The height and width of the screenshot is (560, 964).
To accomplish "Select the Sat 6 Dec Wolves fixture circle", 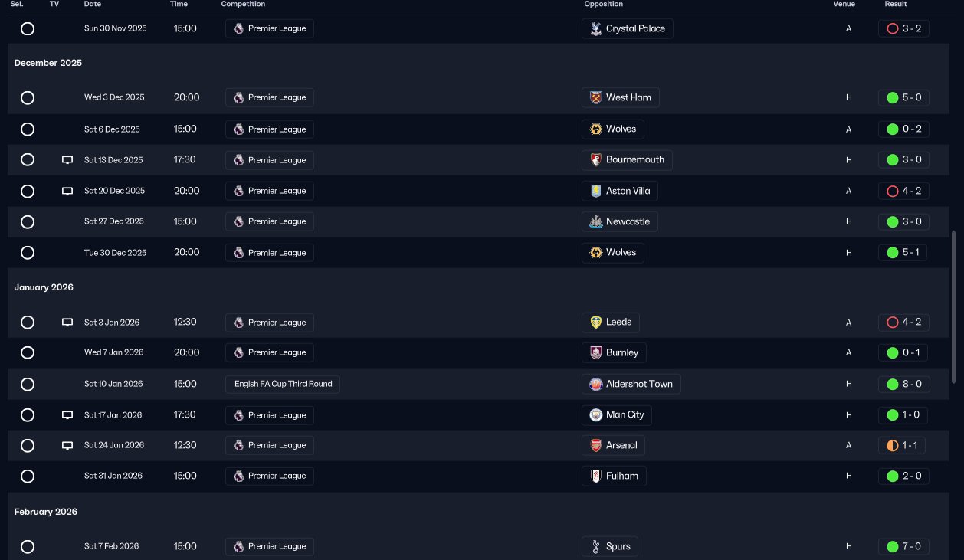I will coord(28,129).
